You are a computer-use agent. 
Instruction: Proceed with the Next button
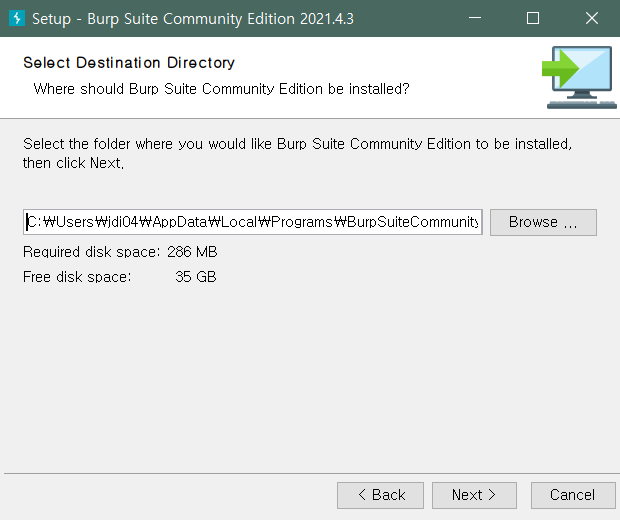tap(474, 495)
